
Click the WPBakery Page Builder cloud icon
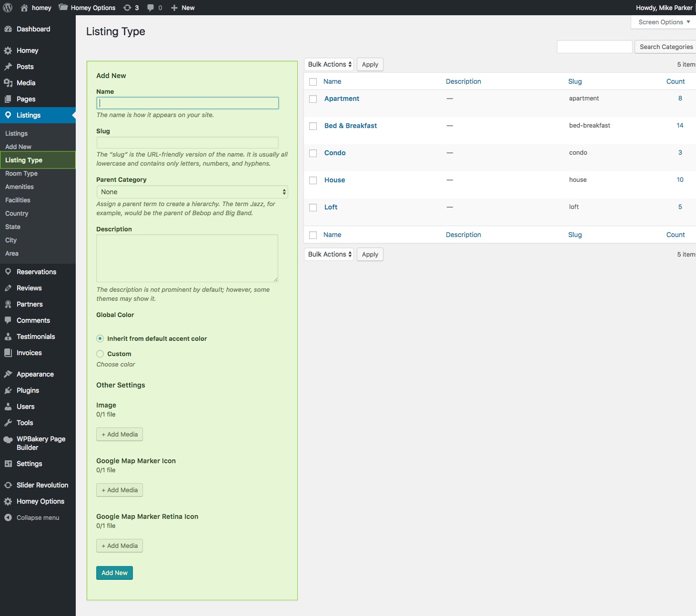8,440
